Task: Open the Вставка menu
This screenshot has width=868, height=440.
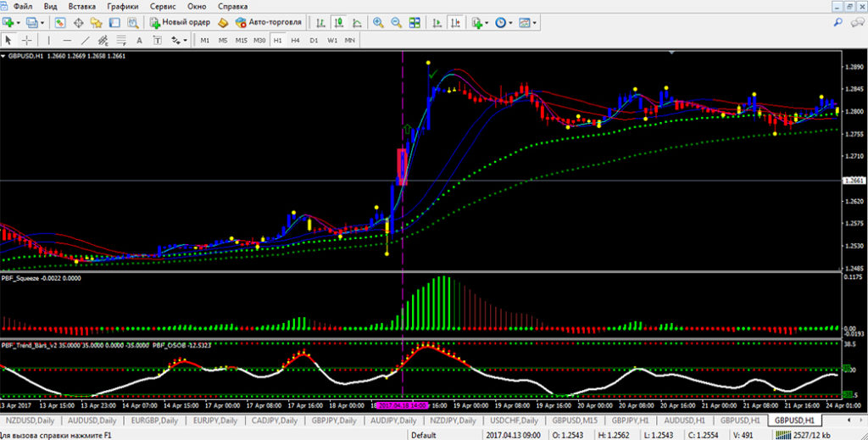Action: pyautogui.click(x=82, y=7)
